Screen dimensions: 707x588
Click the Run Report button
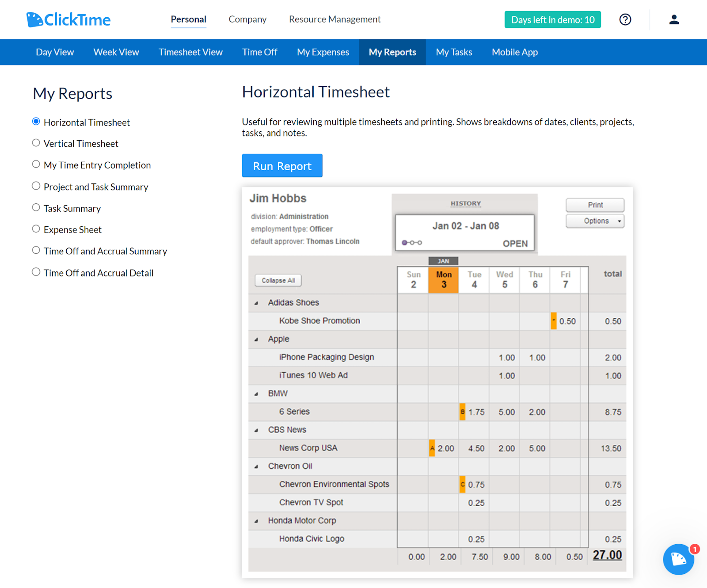pyautogui.click(x=282, y=166)
